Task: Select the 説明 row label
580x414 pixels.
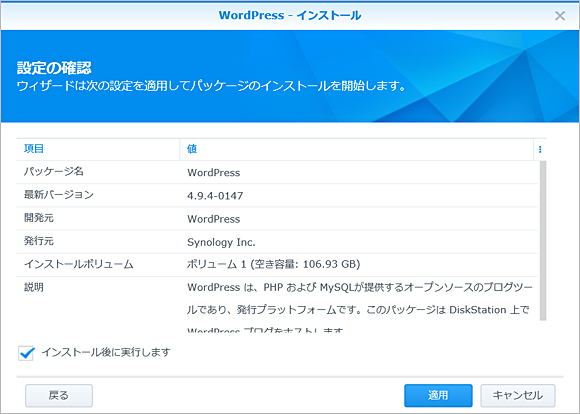Action: tap(34, 287)
